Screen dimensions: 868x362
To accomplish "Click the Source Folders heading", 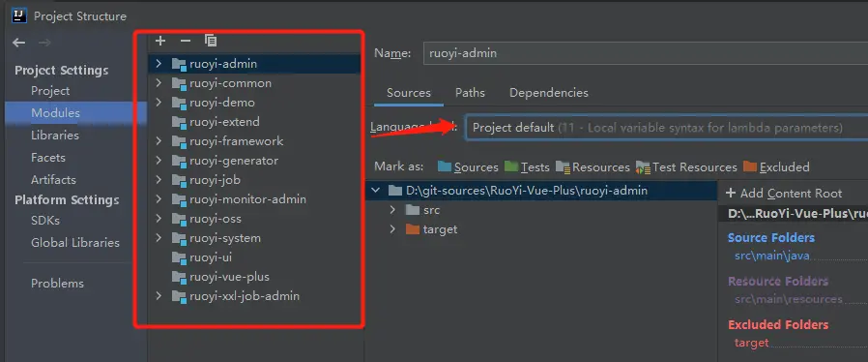I will [771, 238].
